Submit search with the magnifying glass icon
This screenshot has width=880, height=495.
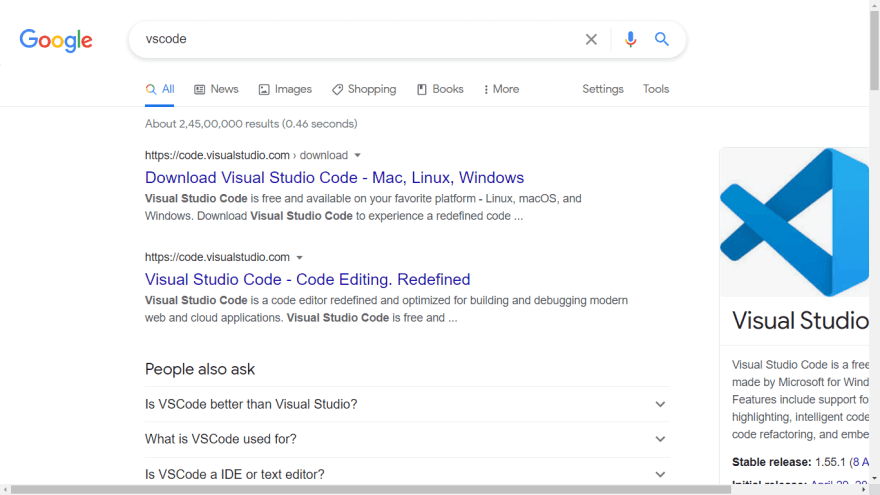point(662,39)
